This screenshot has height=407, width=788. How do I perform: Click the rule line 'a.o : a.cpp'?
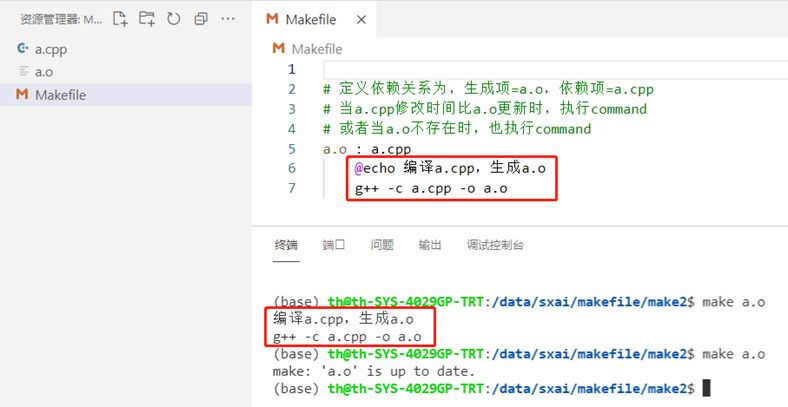tap(367, 149)
